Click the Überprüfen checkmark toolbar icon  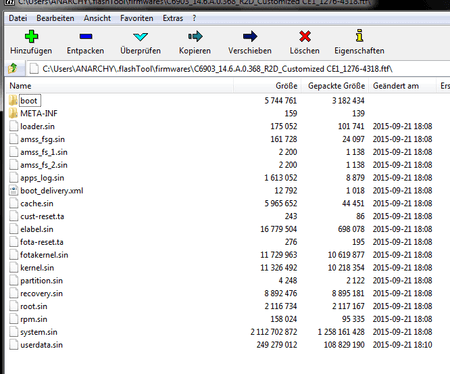(140, 36)
